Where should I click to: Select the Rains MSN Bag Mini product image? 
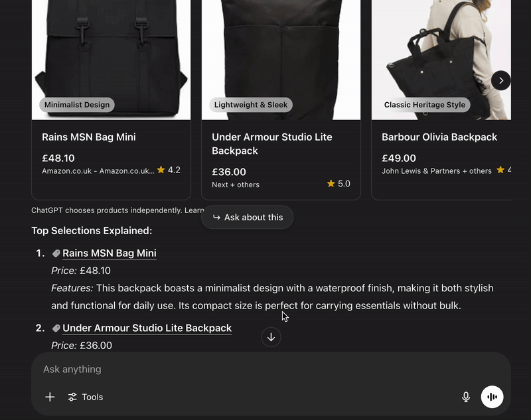tap(111, 60)
